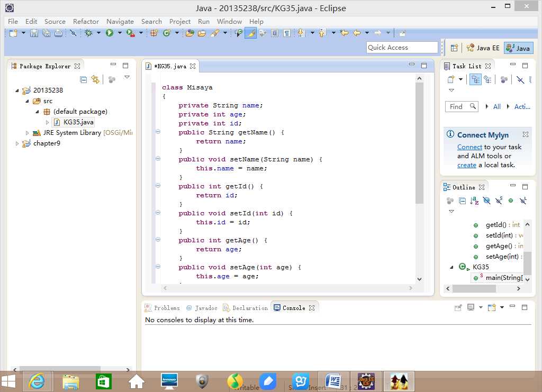Click the Run External Tools icon
This screenshot has height=392, width=542.
(131, 33)
